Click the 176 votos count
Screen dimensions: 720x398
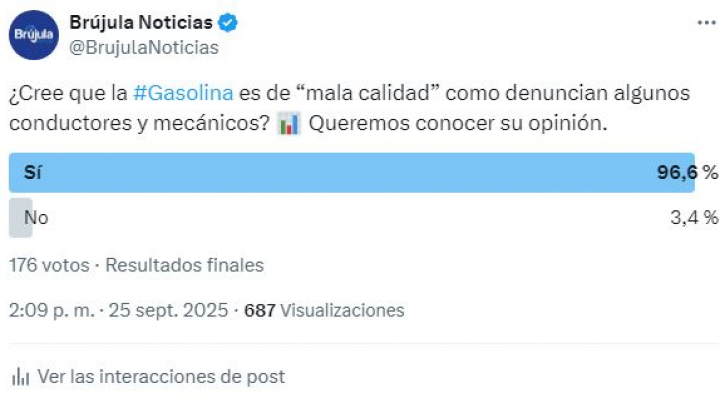pyautogui.click(x=49, y=265)
